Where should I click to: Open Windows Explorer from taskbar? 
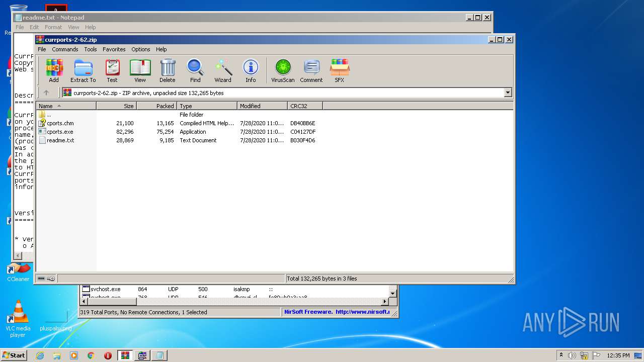click(x=57, y=355)
